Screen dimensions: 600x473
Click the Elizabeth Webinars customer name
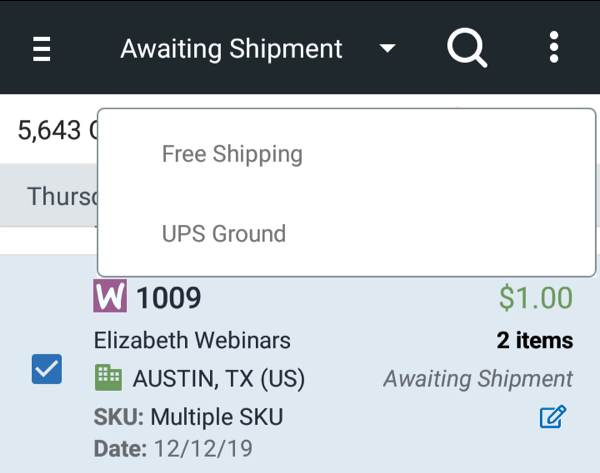(192, 340)
